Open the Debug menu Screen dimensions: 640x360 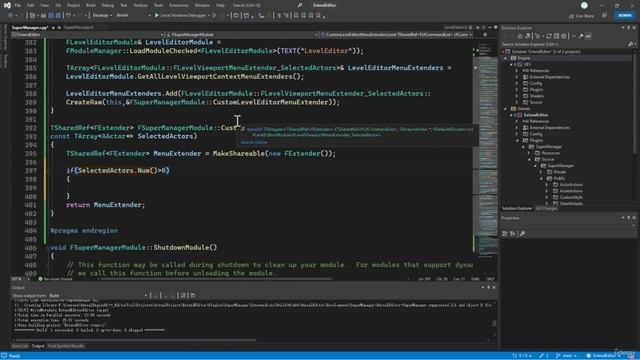[108, 5]
